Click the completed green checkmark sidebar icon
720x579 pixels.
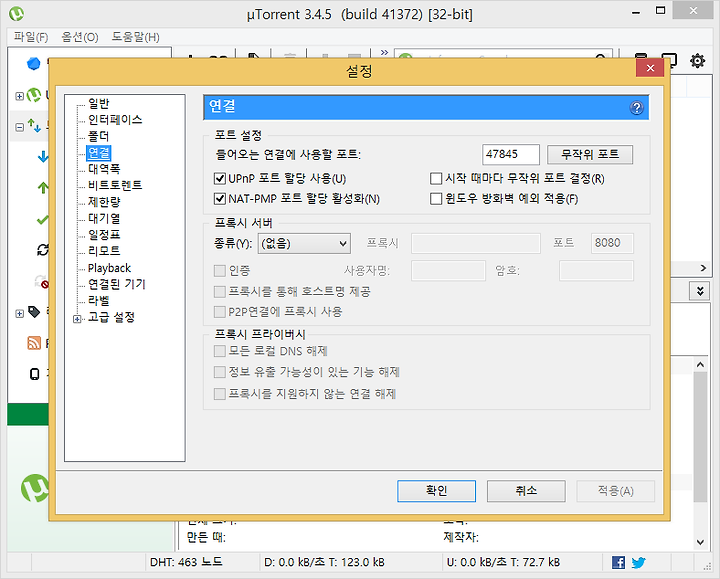pyautogui.click(x=43, y=220)
